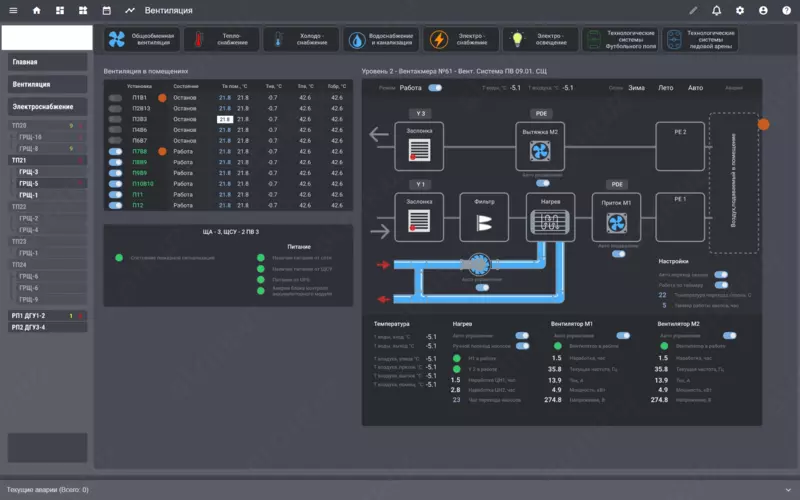Click the pencil edit icon
Screen dimensions: 800x500
click(693, 10)
